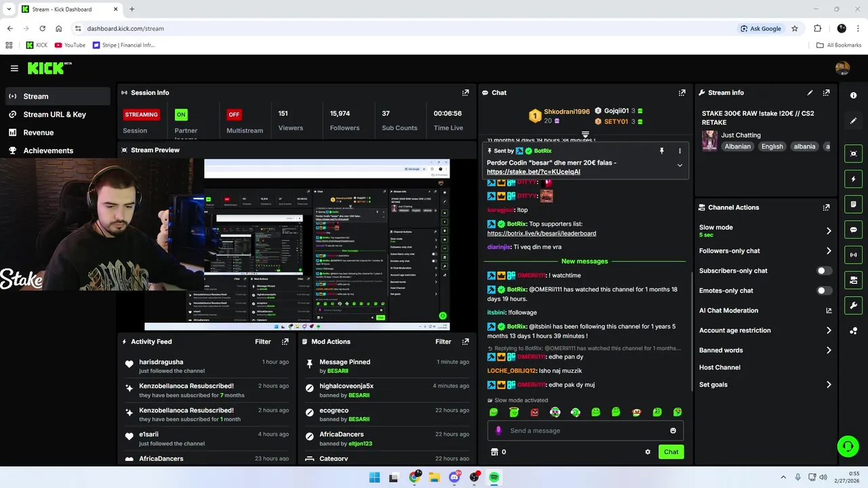Pop out the Session Info panel
This screenshot has height=488, width=868.
(465, 93)
